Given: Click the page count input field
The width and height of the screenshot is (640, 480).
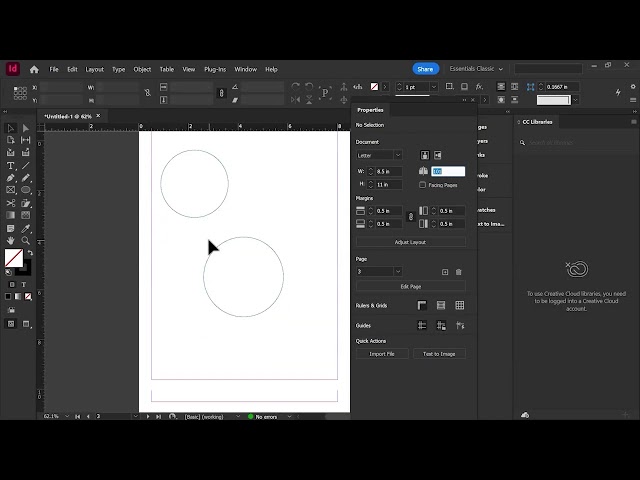Looking at the screenshot, I should [x=448, y=171].
